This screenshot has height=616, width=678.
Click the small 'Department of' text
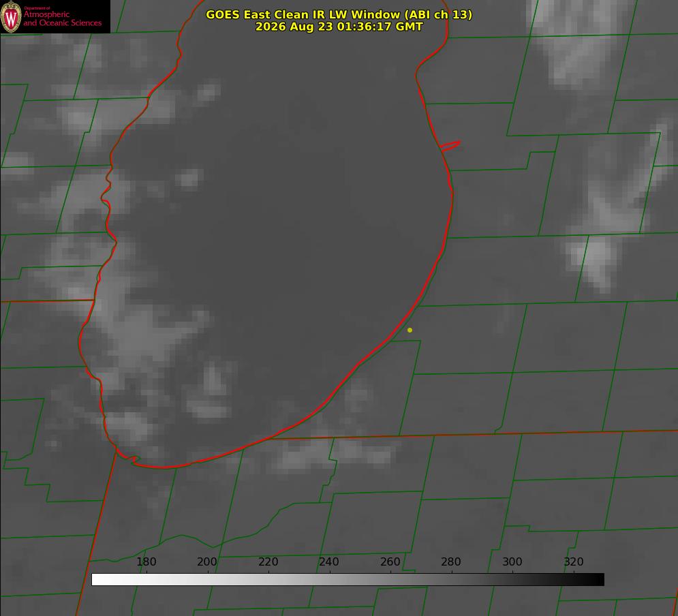coord(37,7)
